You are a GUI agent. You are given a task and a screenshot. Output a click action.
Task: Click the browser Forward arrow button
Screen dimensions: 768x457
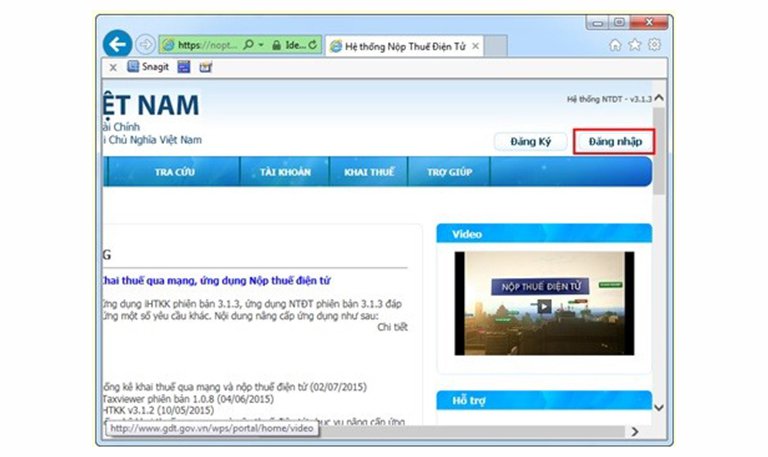pos(145,45)
